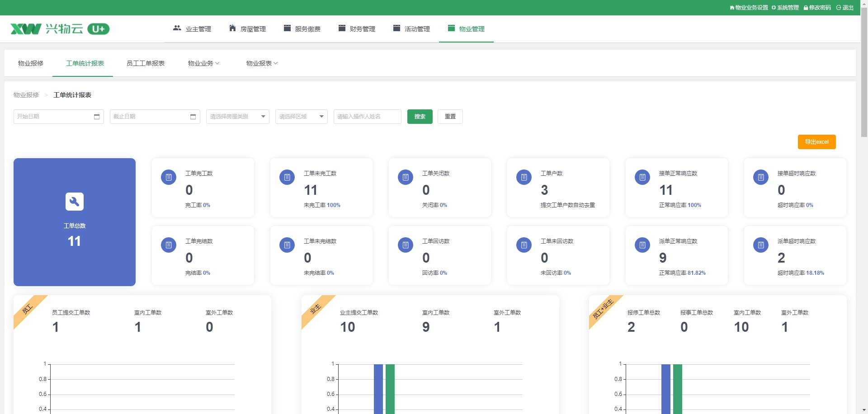Expand the 请选择区域 dropdown
868x414 pixels.
pyautogui.click(x=302, y=117)
